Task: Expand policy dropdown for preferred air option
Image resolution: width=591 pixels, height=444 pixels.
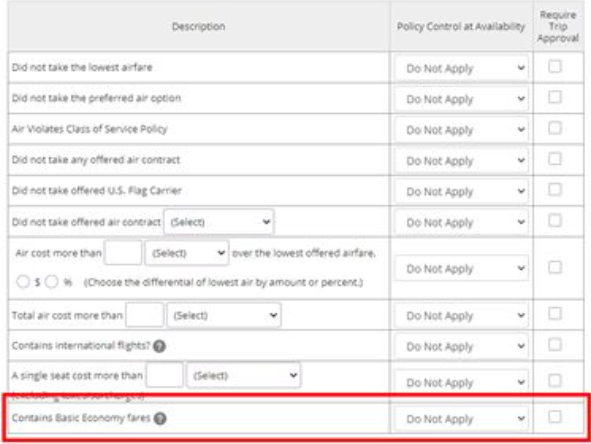Action: click(461, 99)
